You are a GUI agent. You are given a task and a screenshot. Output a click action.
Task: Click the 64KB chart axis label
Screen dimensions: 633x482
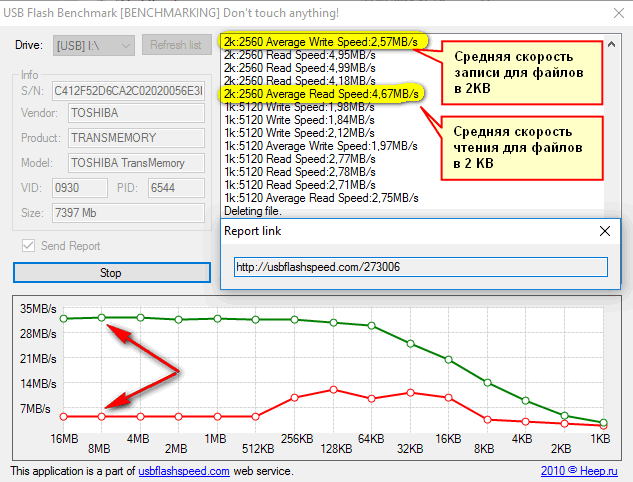(371, 438)
